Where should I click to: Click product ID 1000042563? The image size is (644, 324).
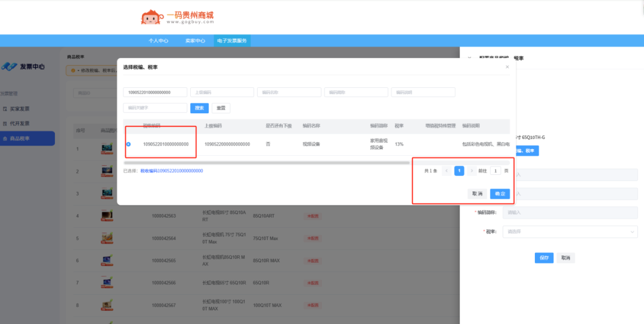(163, 216)
